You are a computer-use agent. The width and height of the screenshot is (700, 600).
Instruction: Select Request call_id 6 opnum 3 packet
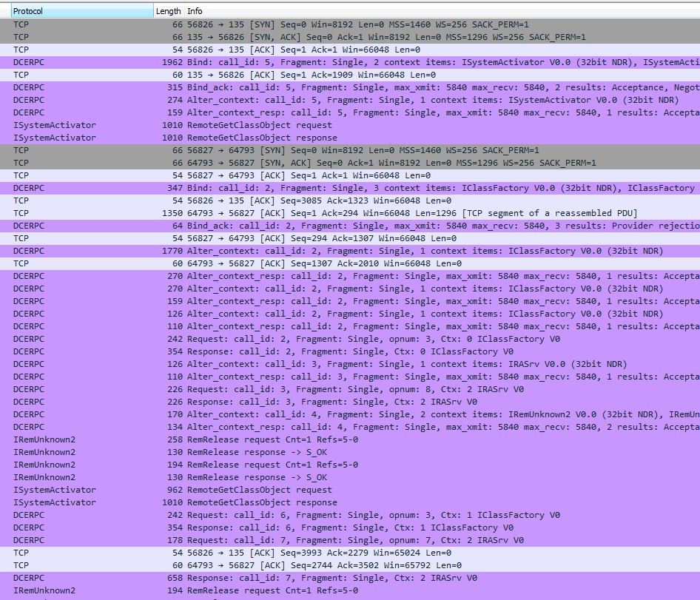350,515
